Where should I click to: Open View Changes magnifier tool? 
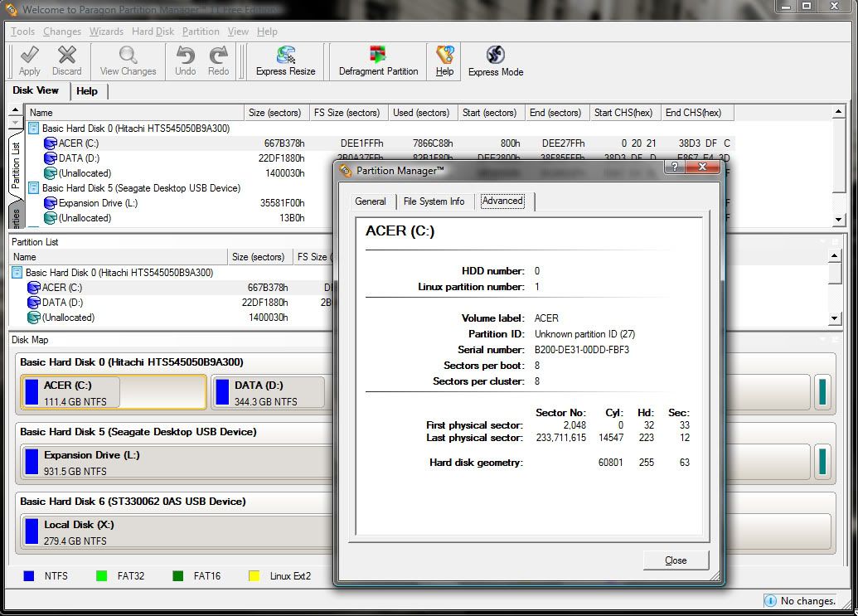[128, 55]
